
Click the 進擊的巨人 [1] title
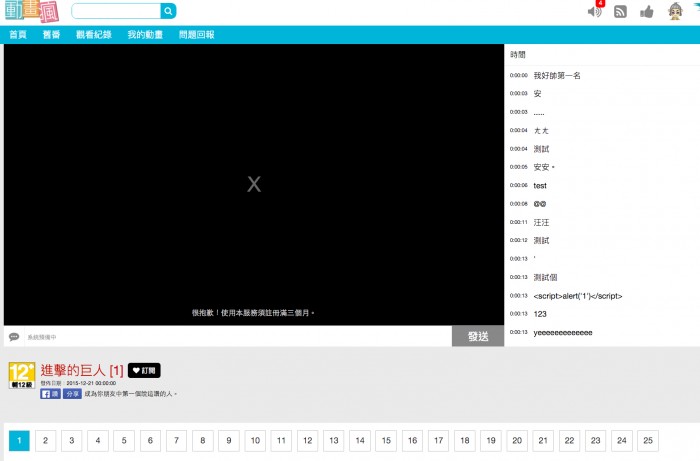point(82,370)
